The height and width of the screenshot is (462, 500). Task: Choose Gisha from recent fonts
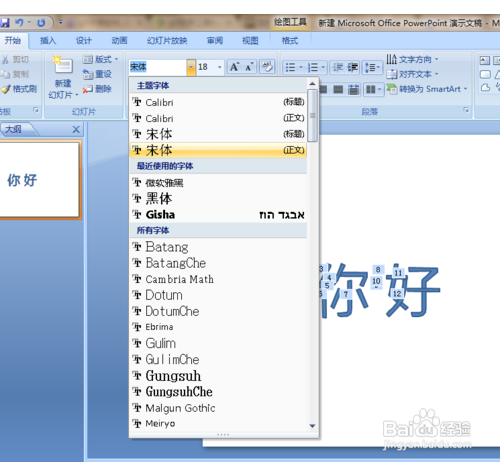218,214
